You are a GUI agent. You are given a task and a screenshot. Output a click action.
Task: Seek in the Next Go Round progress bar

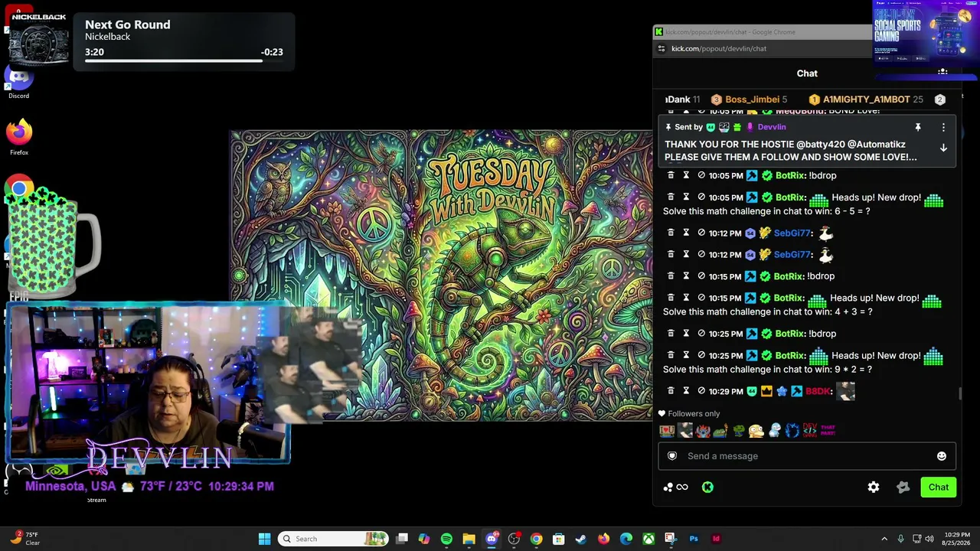(184, 60)
